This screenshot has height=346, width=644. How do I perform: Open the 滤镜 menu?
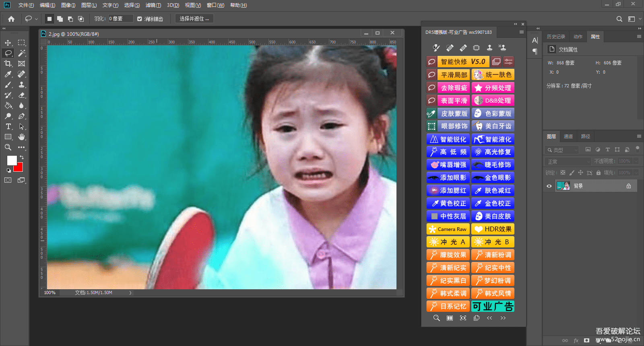[153, 5]
